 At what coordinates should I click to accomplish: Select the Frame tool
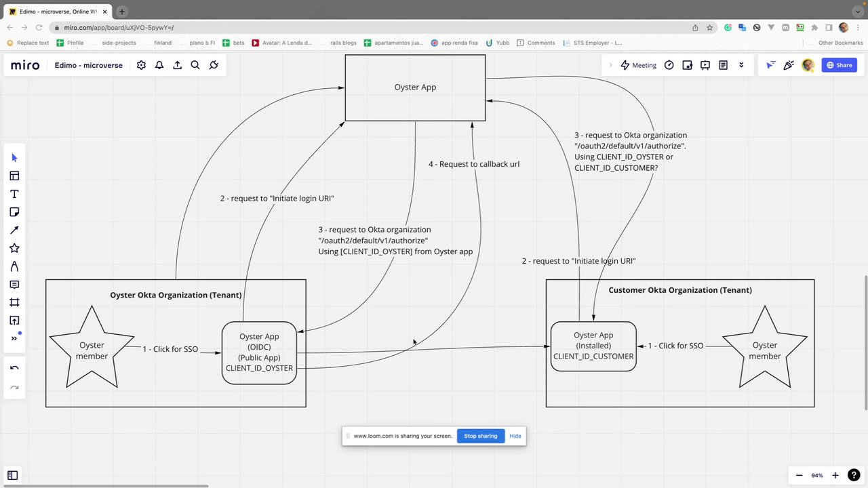pos(14,302)
